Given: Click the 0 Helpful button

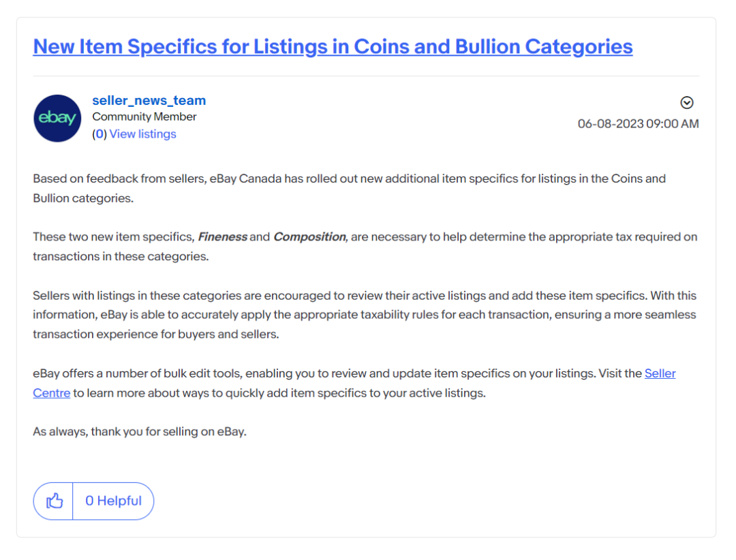Looking at the screenshot, I should point(113,501).
